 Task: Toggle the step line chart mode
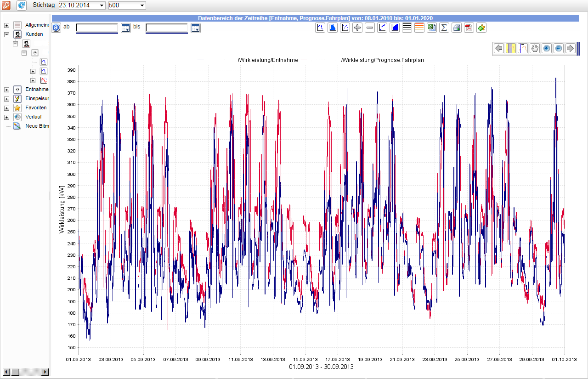pos(382,28)
